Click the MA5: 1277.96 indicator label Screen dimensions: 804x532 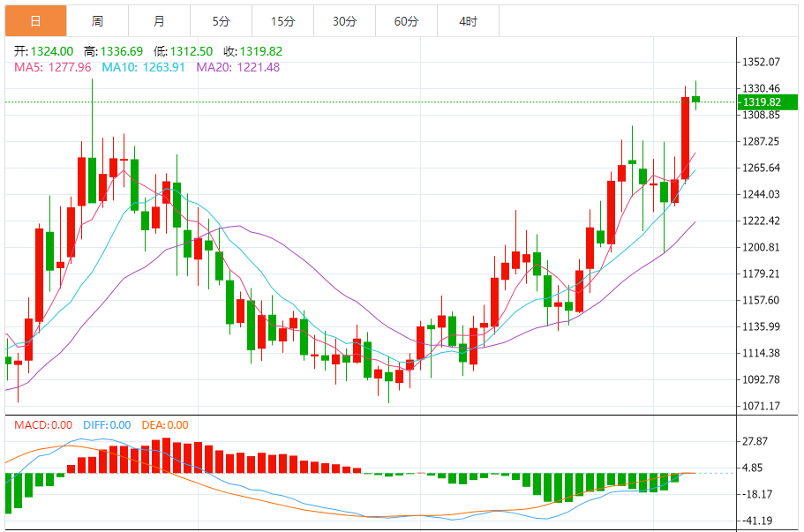tap(53, 67)
